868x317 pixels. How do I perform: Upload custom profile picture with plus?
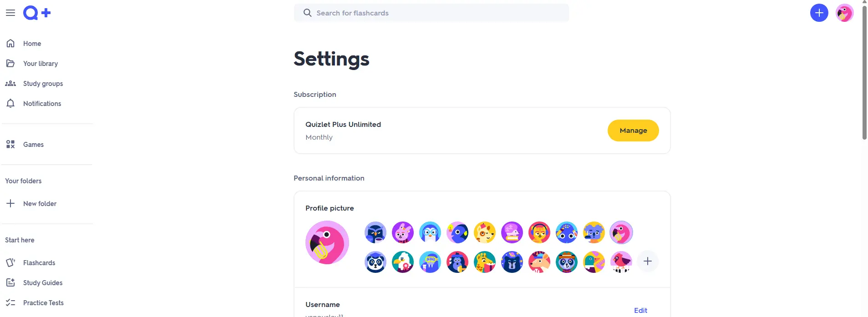(648, 262)
